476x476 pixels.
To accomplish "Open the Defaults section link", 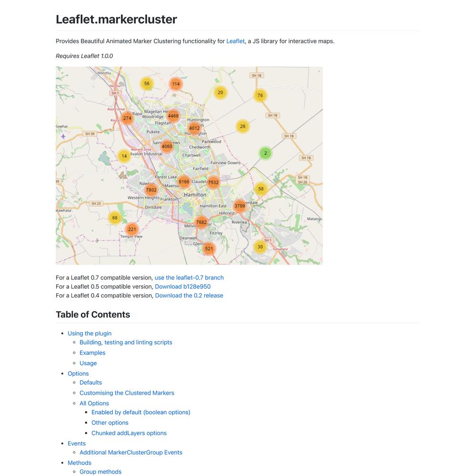I will point(90,383).
